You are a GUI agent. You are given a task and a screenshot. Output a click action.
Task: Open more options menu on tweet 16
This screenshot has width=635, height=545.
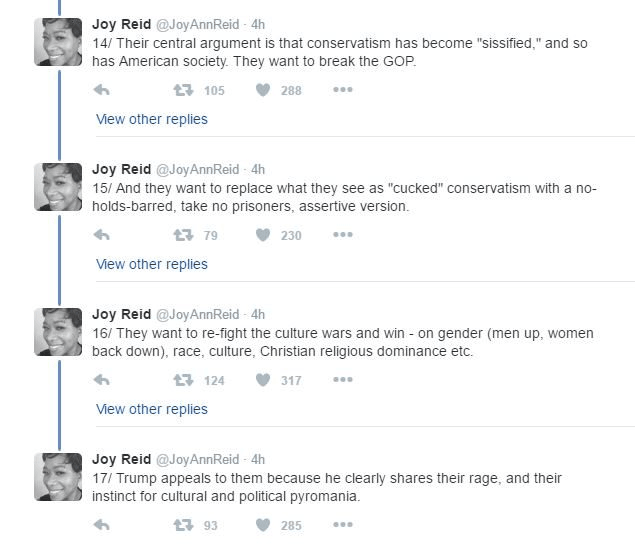pyautogui.click(x=343, y=380)
